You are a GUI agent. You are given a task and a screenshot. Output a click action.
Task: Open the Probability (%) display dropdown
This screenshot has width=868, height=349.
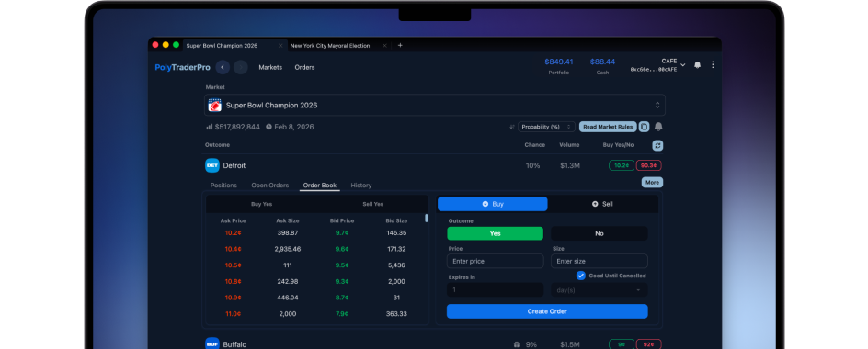546,127
